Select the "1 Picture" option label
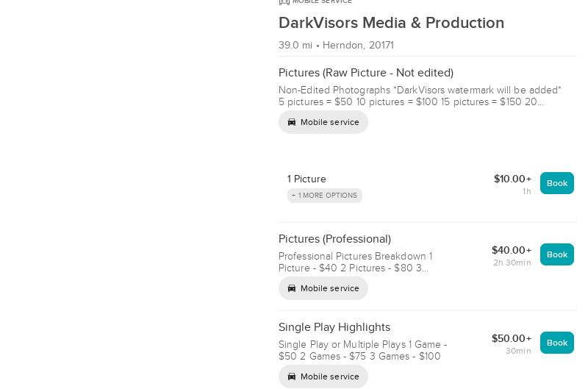 [x=306, y=179]
